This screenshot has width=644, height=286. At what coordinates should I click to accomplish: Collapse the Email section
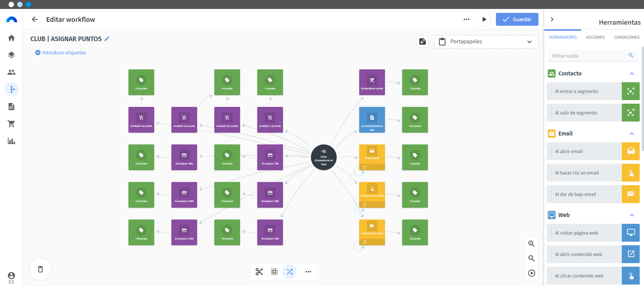[632, 134]
